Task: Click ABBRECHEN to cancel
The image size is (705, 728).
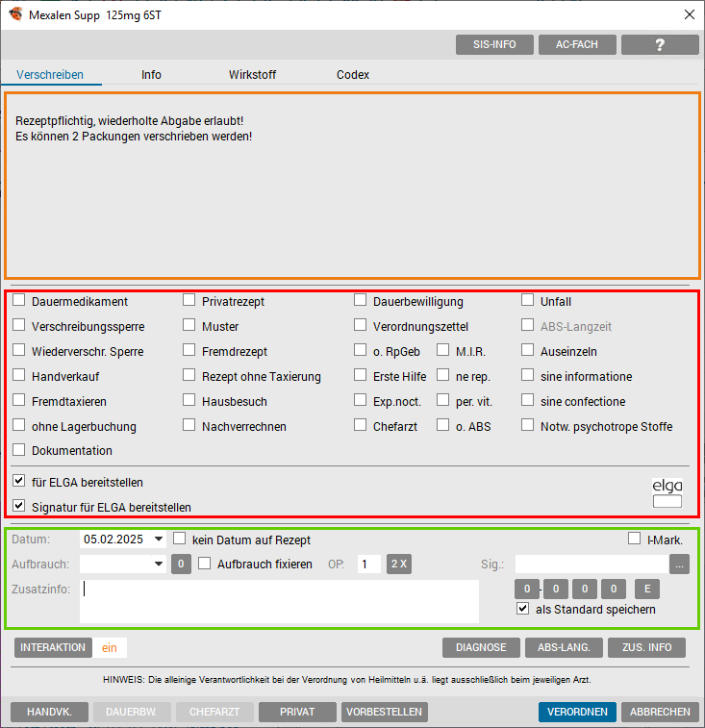Action: point(660,713)
